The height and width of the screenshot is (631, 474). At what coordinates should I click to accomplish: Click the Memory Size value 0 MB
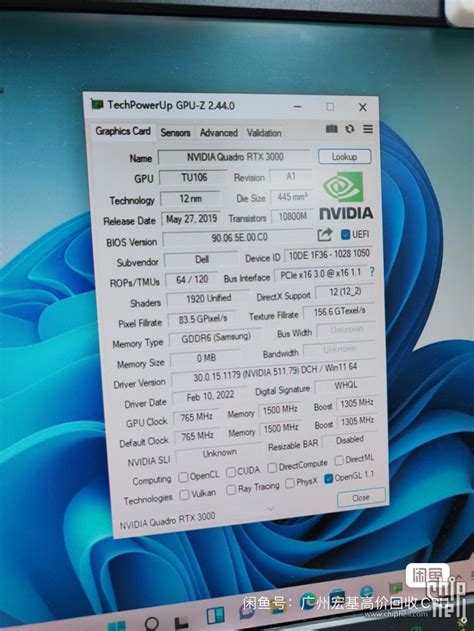coord(206,358)
